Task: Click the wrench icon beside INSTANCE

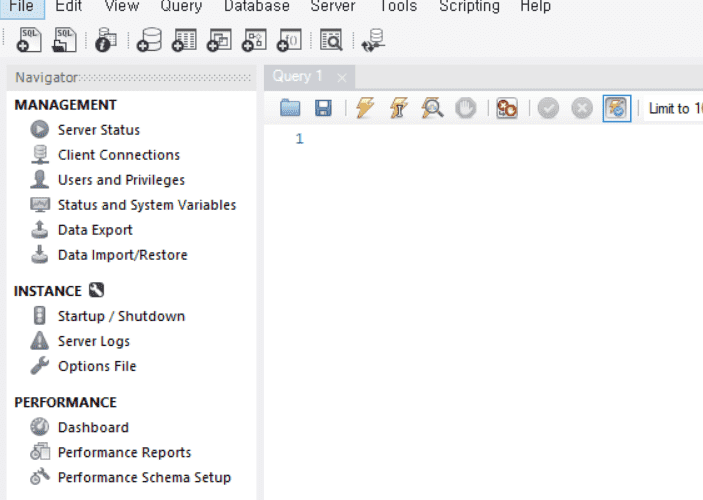Action: [96, 290]
